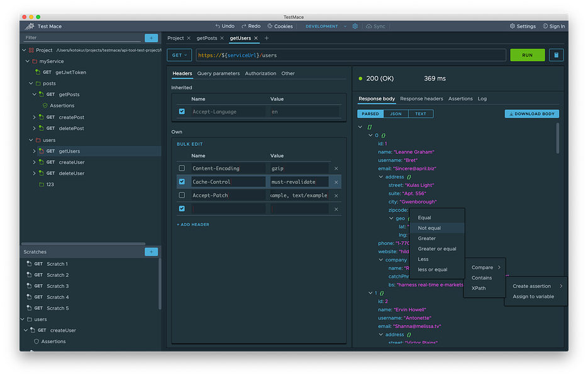Add a new scratch with the Scratches plus button

pos(151,252)
